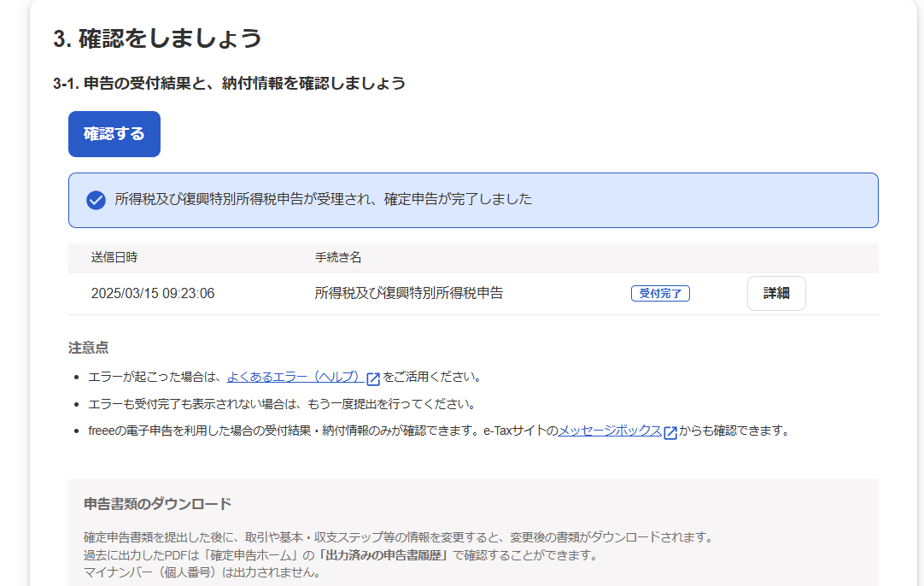Viewport: 924px width, 586px height.
Task: Click the 確定申告が完了しました banner message
Action: tap(323, 200)
